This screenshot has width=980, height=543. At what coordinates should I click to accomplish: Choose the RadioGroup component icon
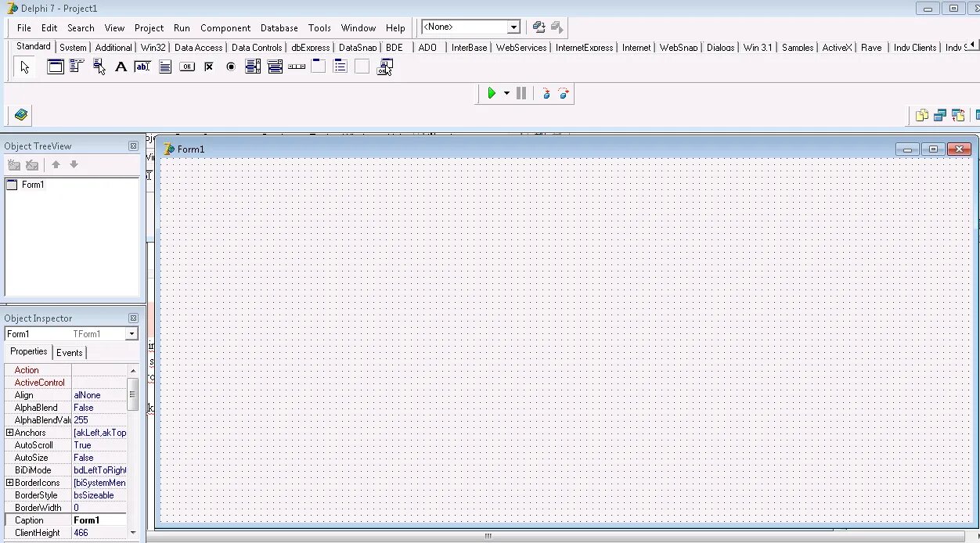340,67
